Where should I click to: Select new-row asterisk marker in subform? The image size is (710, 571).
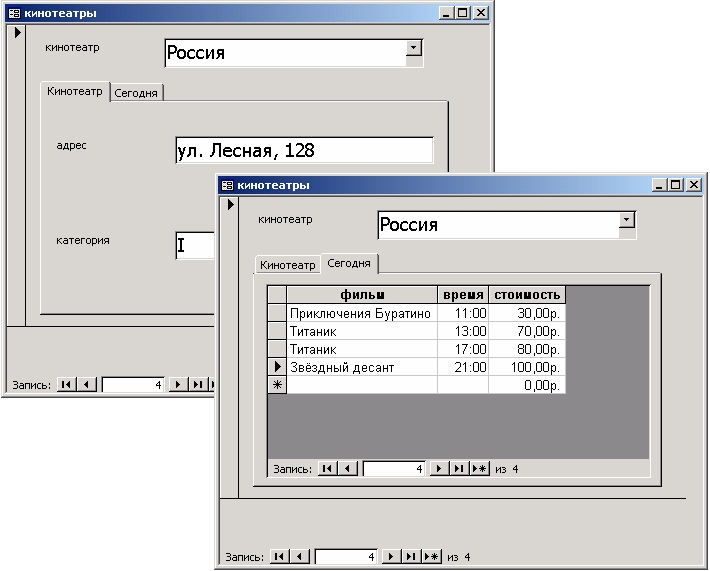click(x=277, y=385)
